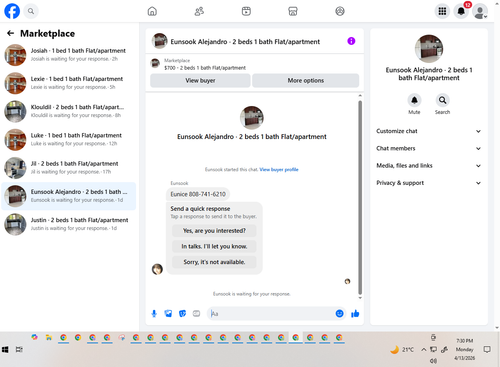This screenshot has height=367, width=500.
Task: Send quick reply 'Sorry, it's not available.'
Action: click(214, 262)
